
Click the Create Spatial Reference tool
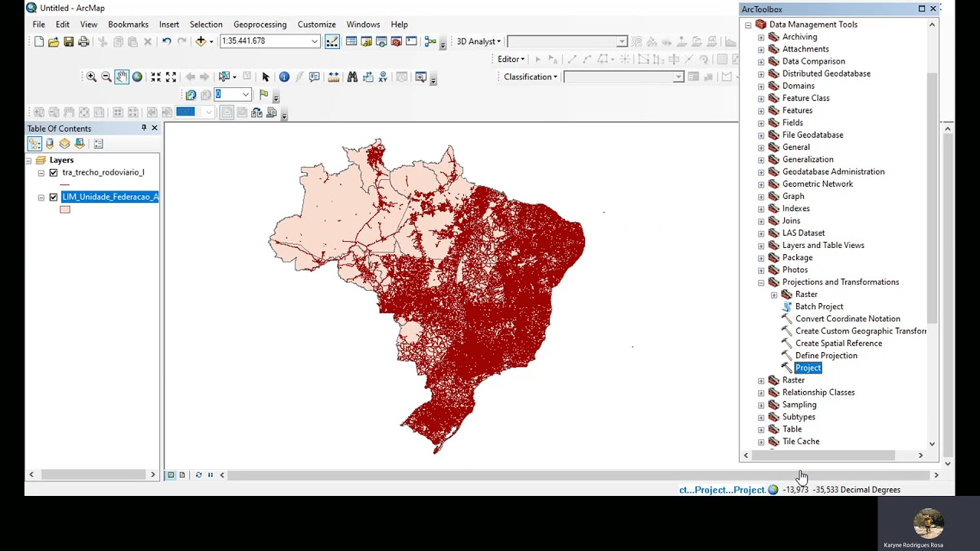[x=838, y=344]
